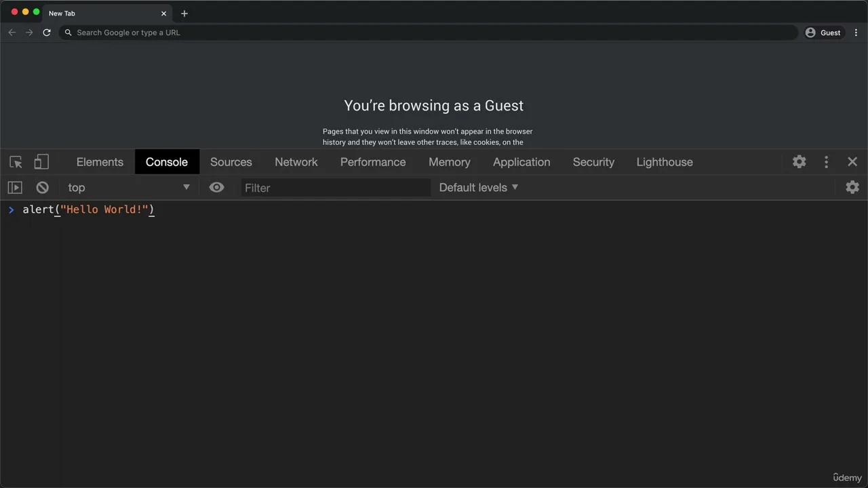Open DevTools settings gear in tab bar
The width and height of the screenshot is (868, 488).
click(x=800, y=162)
